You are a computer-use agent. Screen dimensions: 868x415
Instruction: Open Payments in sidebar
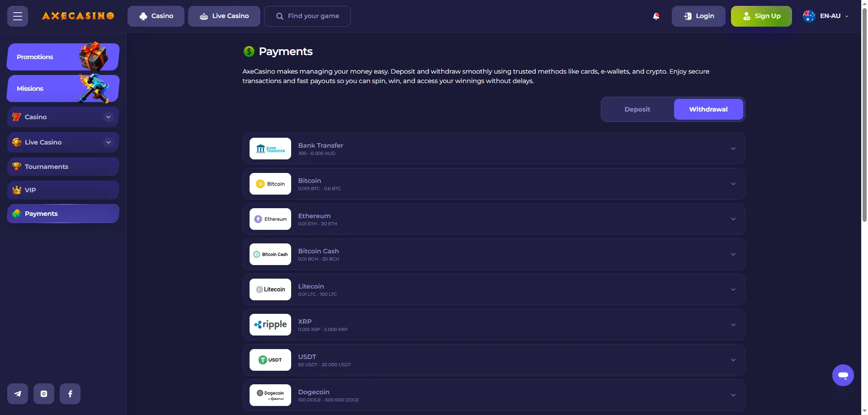pos(63,214)
